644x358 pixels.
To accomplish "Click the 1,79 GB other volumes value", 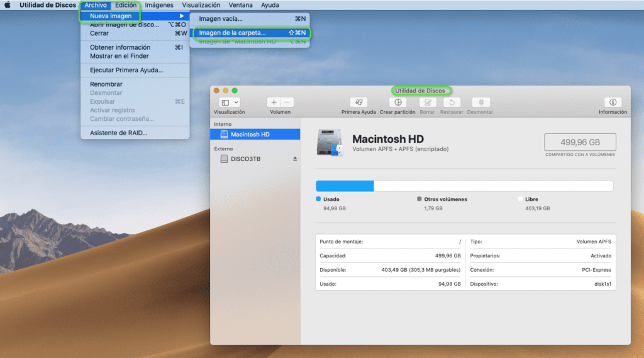I will pyautogui.click(x=433, y=208).
